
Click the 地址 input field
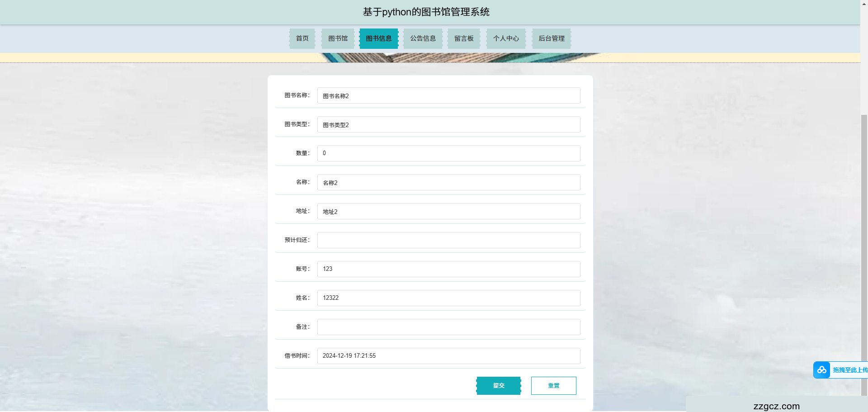coord(448,211)
